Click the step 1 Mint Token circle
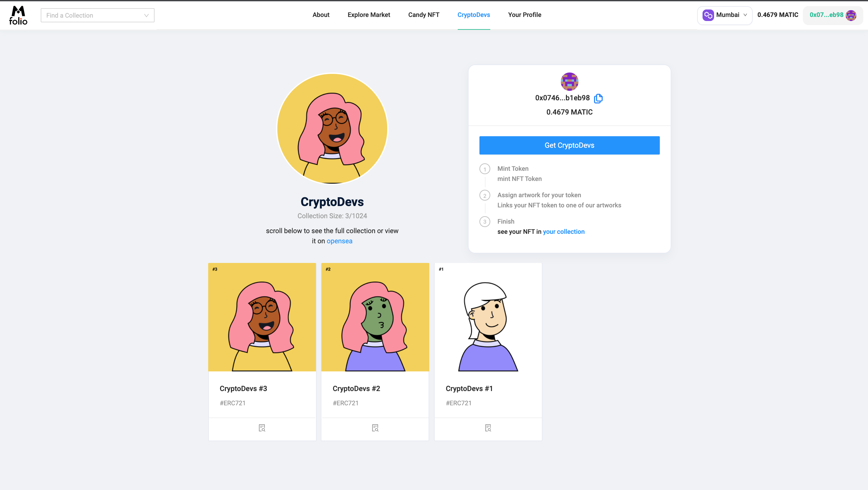Screen dimensions: 868x490 [x=485, y=169]
